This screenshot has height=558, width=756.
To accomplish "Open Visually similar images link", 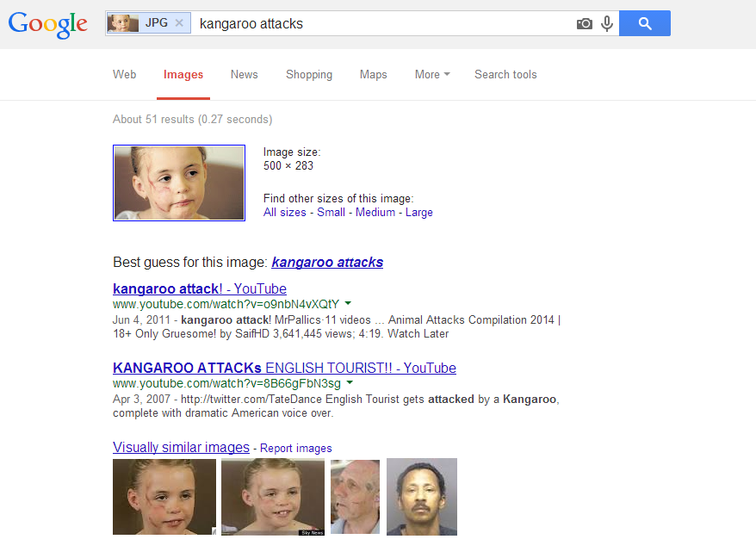I will 182,447.
